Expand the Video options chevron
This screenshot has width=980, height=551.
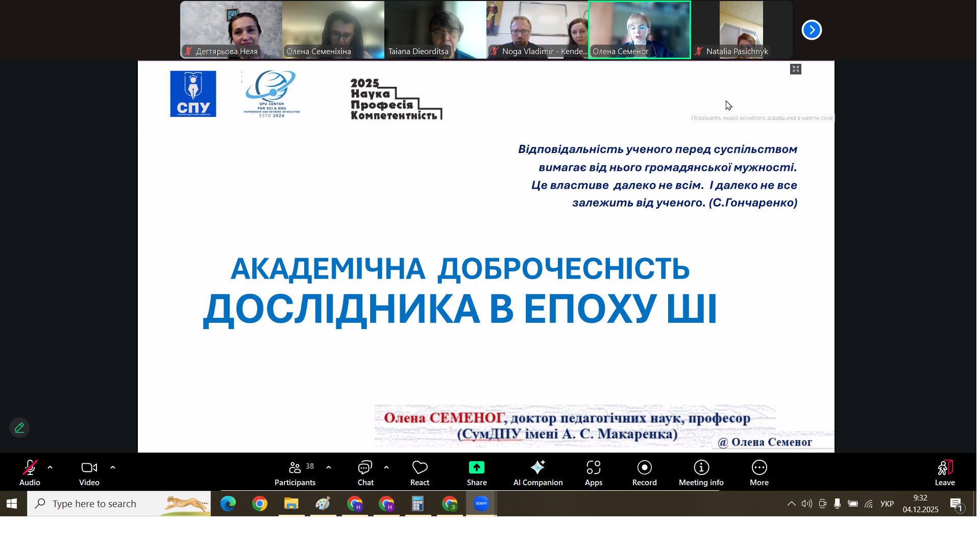point(112,467)
